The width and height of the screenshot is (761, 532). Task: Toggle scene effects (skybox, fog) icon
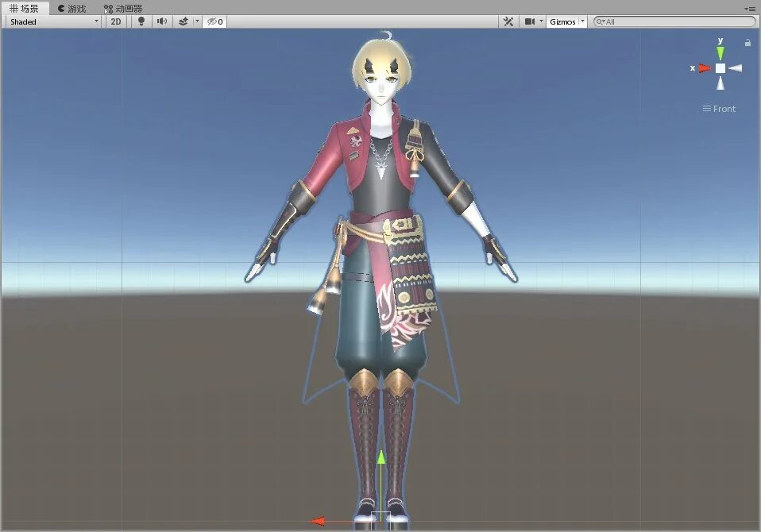(x=183, y=21)
